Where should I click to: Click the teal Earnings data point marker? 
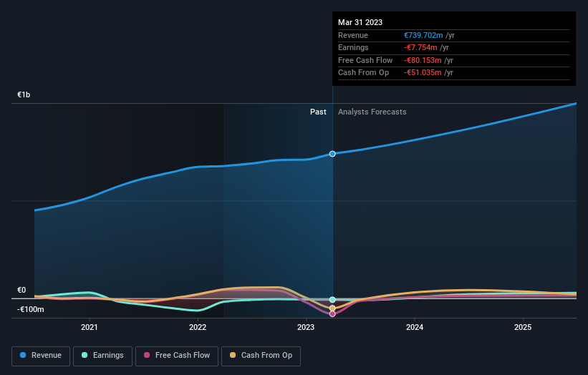pyautogui.click(x=332, y=300)
